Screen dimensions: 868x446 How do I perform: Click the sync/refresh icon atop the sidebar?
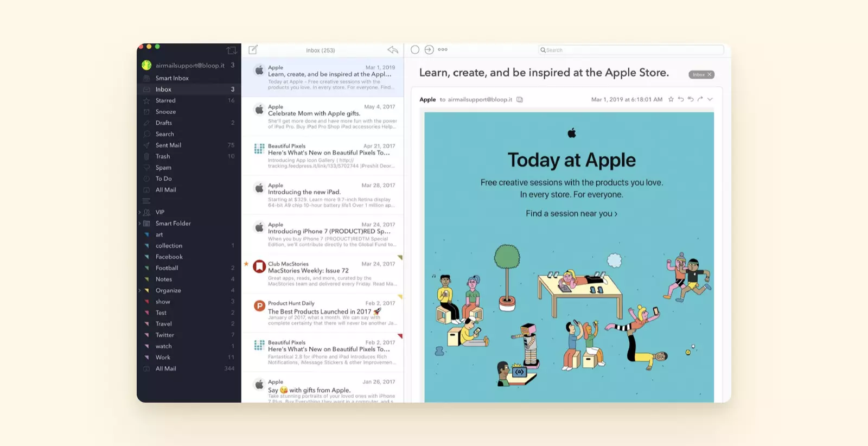(x=232, y=50)
